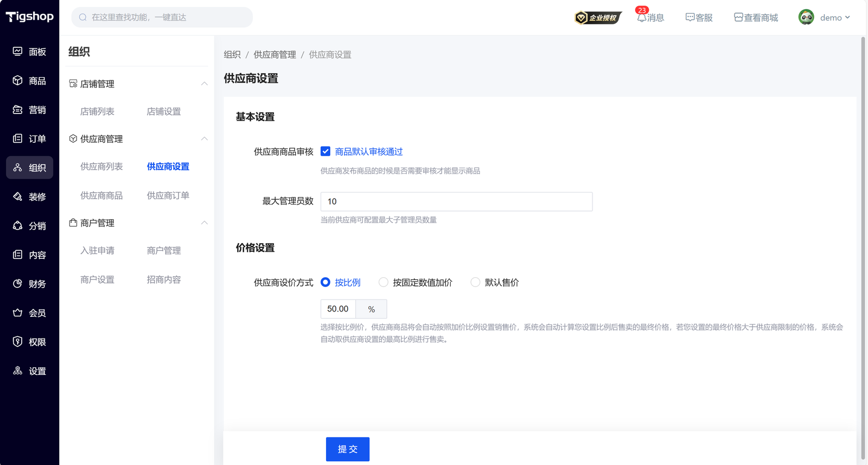Open the demo user dropdown
This screenshot has width=868, height=465.
click(825, 17)
